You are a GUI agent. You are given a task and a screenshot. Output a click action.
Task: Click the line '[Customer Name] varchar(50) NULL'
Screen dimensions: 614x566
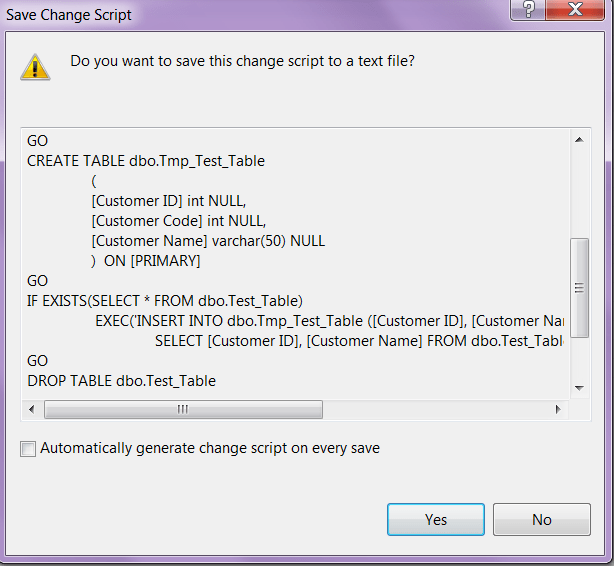[x=208, y=241]
